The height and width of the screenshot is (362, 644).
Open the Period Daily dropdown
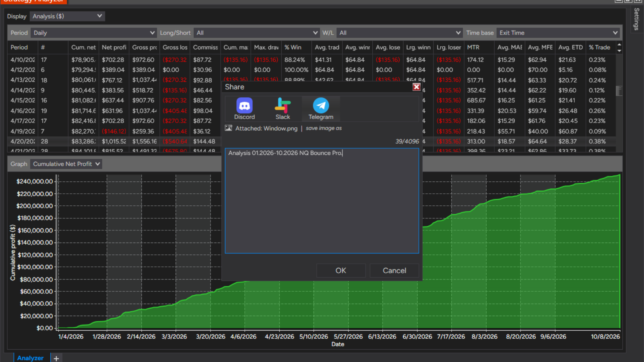93,33
